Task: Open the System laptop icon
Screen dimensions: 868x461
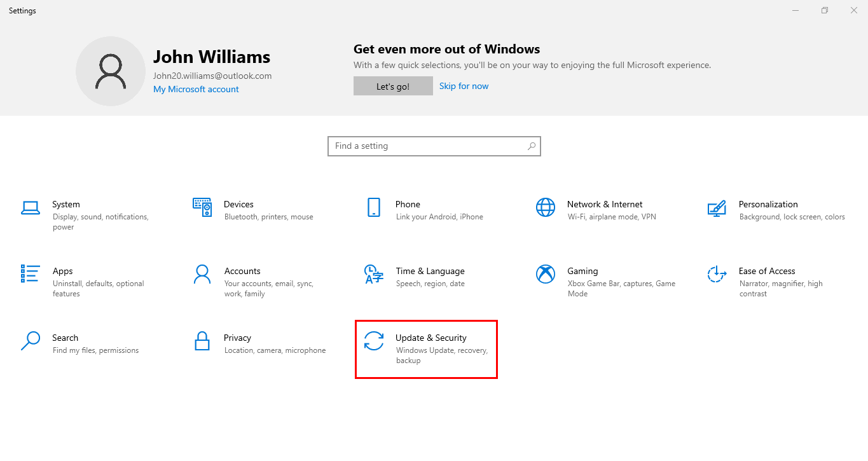Action: tap(31, 207)
